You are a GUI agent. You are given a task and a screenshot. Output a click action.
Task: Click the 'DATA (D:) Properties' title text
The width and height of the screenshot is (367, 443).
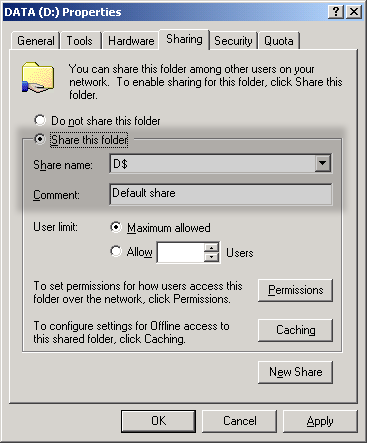pyautogui.click(x=63, y=12)
